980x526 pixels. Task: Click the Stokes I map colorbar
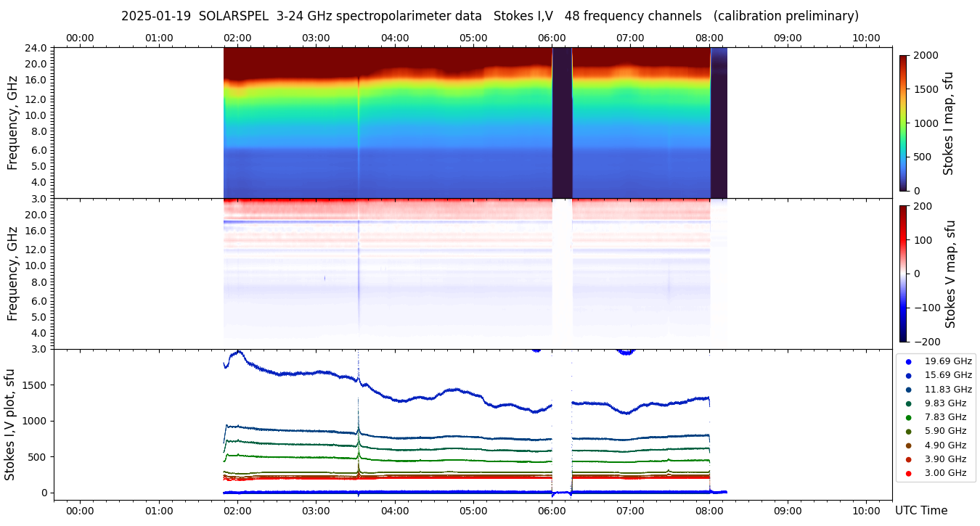pos(903,123)
